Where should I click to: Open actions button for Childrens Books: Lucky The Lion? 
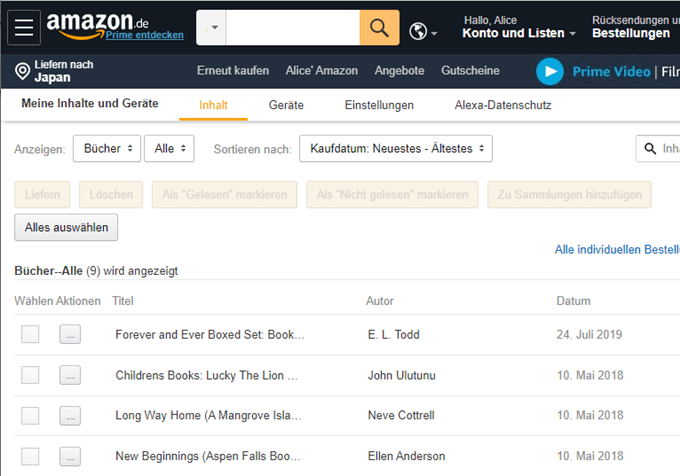(x=70, y=375)
